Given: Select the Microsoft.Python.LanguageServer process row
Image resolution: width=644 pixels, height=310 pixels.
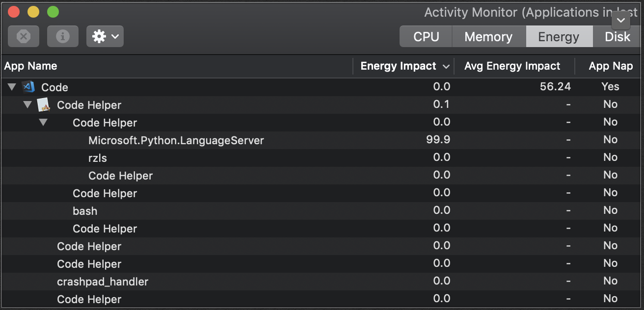Looking at the screenshot, I should coord(322,140).
